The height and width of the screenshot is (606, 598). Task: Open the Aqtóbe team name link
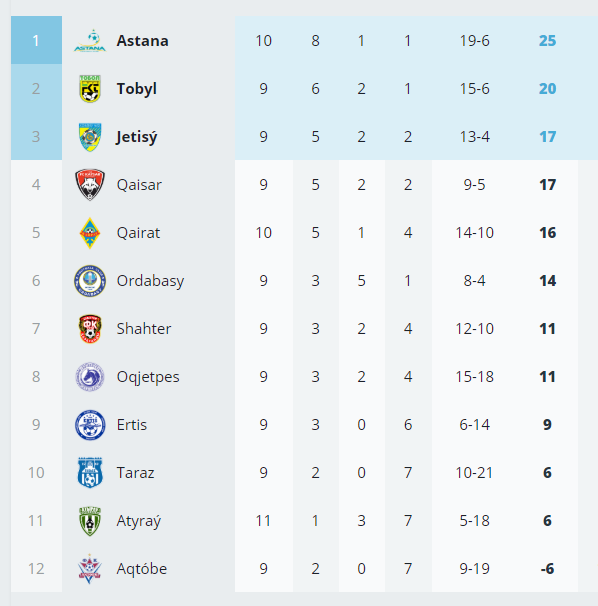142,569
